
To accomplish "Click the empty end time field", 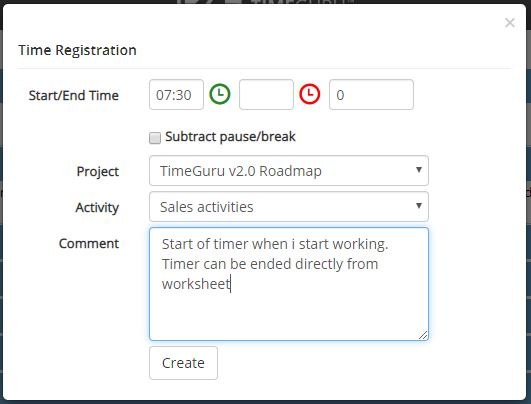I will [x=266, y=94].
